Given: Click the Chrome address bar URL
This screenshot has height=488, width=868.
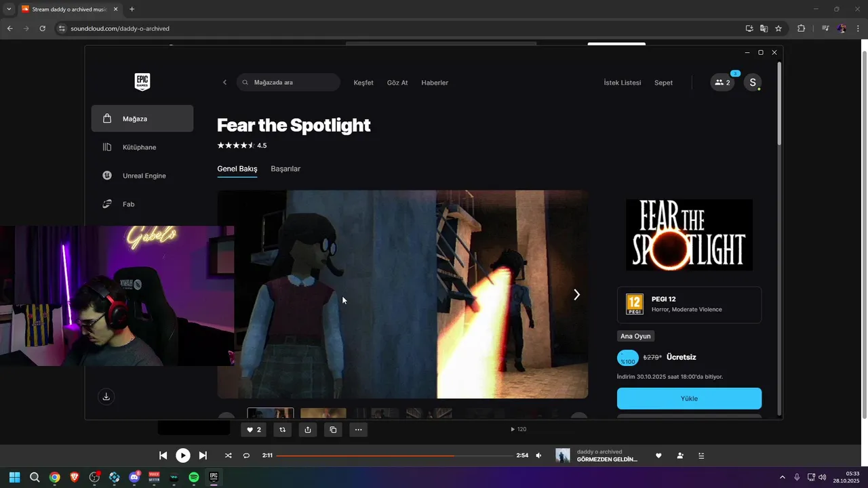Looking at the screenshot, I should (120, 28).
